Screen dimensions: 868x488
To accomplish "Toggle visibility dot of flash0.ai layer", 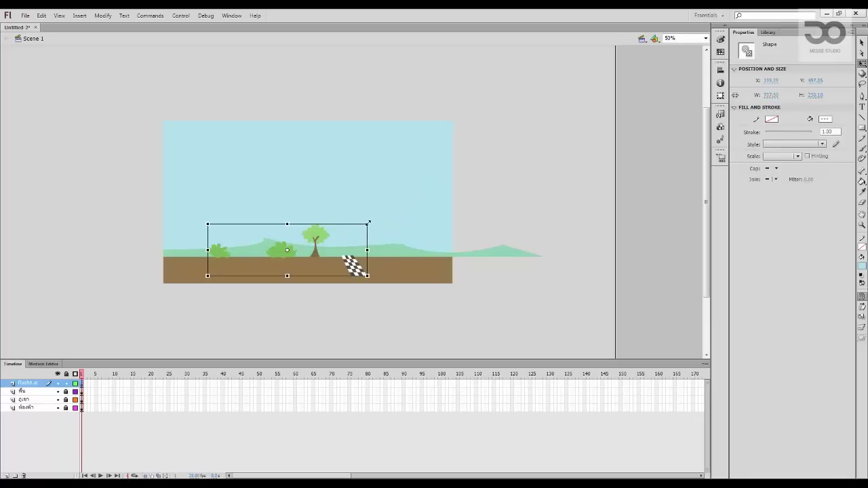I will click(58, 384).
